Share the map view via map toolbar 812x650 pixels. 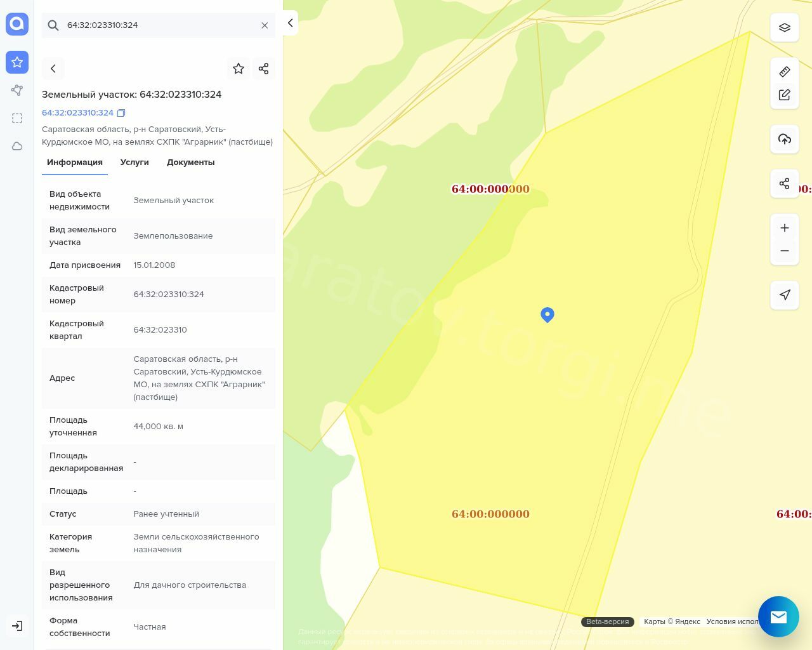(x=785, y=183)
